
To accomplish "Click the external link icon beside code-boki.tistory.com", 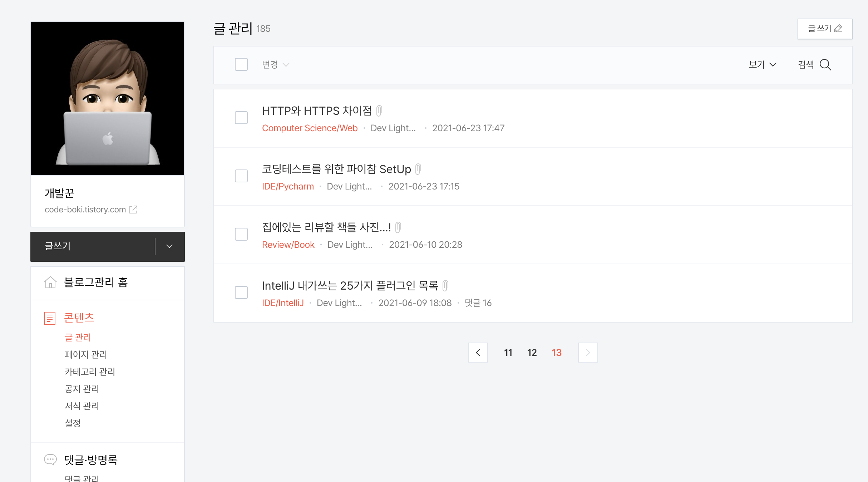I will coord(133,210).
